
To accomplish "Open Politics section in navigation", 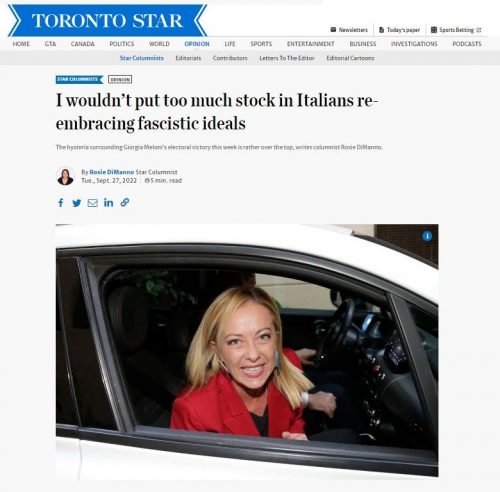I will [x=122, y=44].
